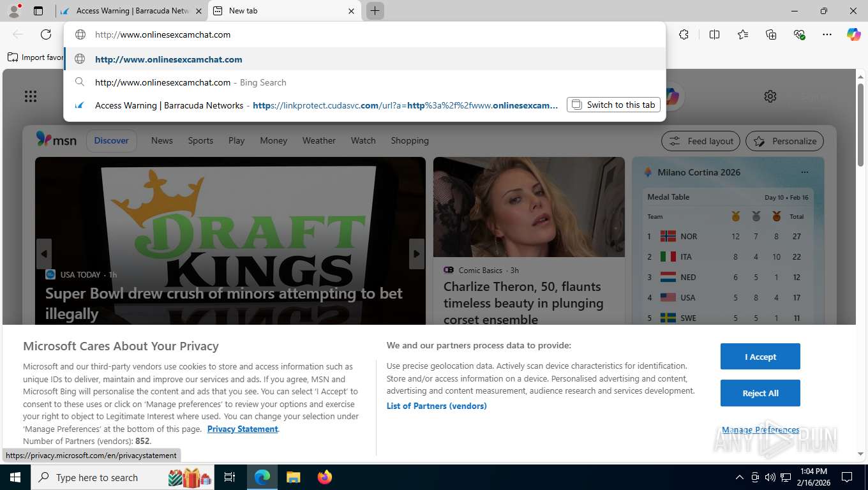Open the Manage Preferences link
The image size is (868, 490).
[x=760, y=429]
